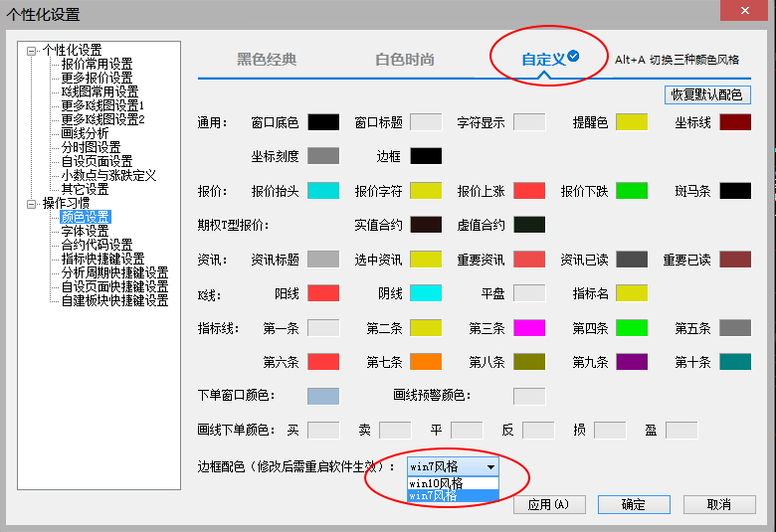Image resolution: width=776 pixels, height=532 pixels.
Task: Click the checkmark icon beside 自定义
Action: click(574, 57)
